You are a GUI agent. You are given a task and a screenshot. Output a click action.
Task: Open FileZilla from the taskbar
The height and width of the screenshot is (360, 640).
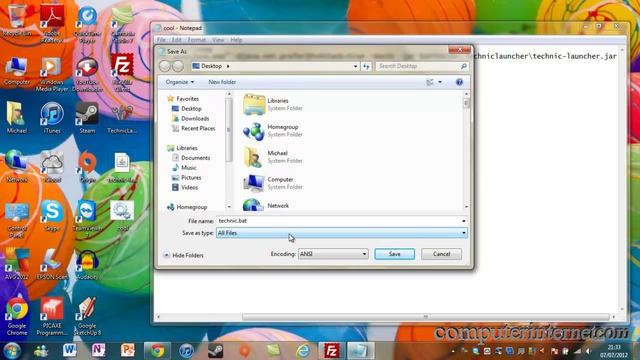pos(331,350)
